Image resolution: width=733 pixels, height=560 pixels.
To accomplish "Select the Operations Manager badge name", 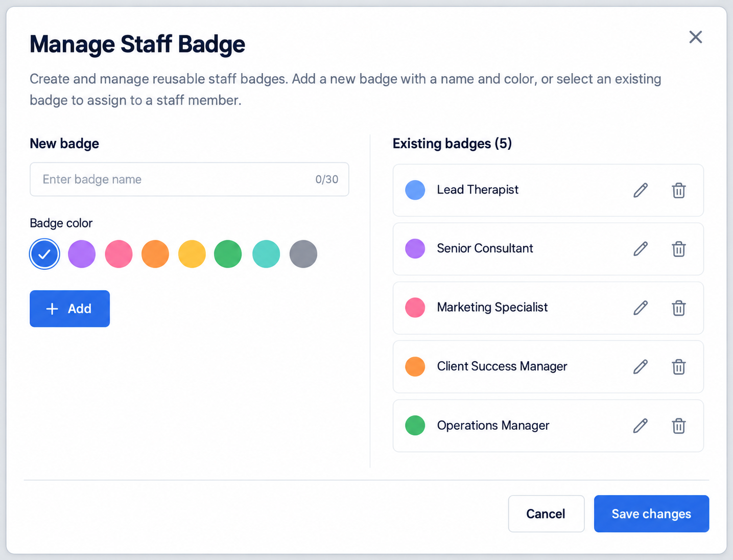I will [x=493, y=425].
